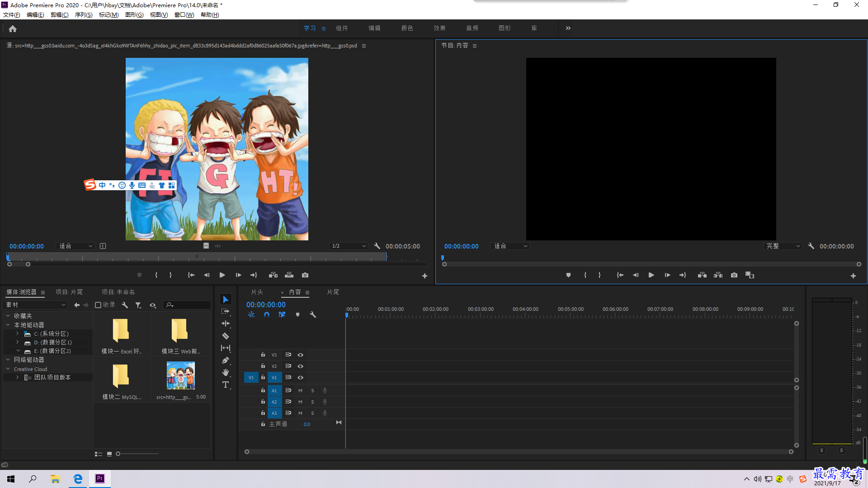The height and width of the screenshot is (488, 868).
Task: Select the Track Select Forward tool
Action: point(226,312)
